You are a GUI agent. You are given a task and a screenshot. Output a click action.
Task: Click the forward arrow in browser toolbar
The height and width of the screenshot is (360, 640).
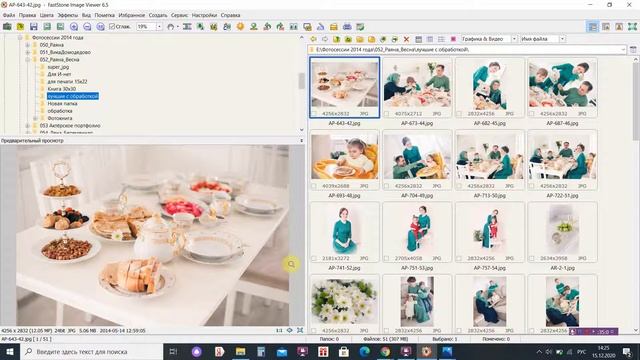tap(325, 39)
